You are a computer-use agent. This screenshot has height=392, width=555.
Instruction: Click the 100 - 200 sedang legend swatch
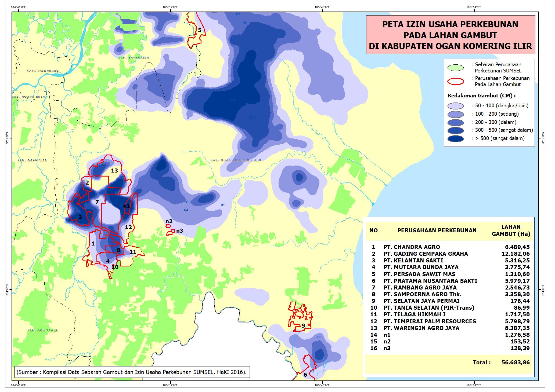point(456,114)
